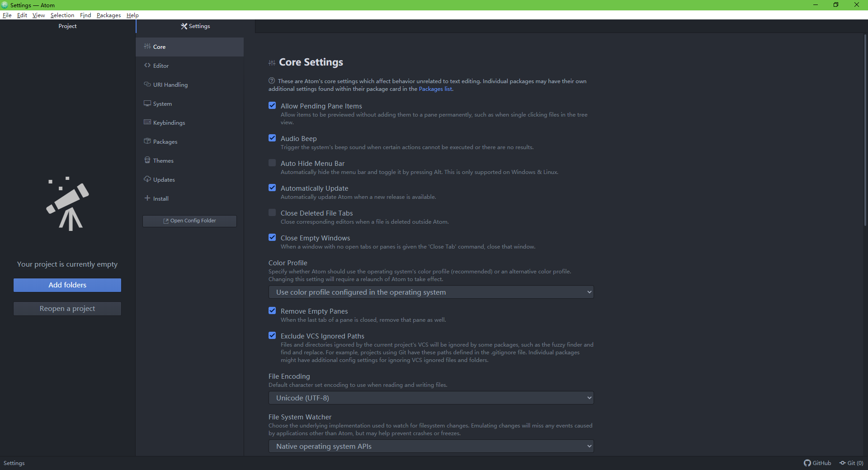Click the Editor code brackets icon
This screenshot has width=868, height=470.
[147, 66]
